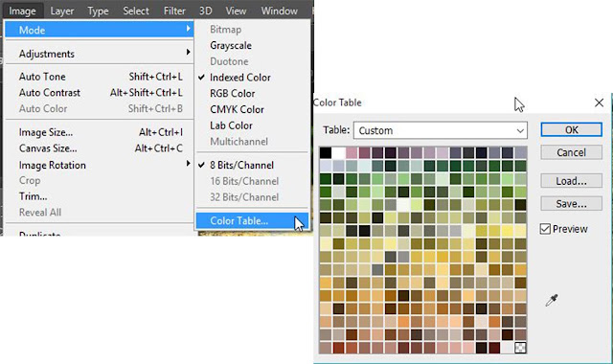Select the eyedropper tool in Color Table dialog

coord(552,300)
